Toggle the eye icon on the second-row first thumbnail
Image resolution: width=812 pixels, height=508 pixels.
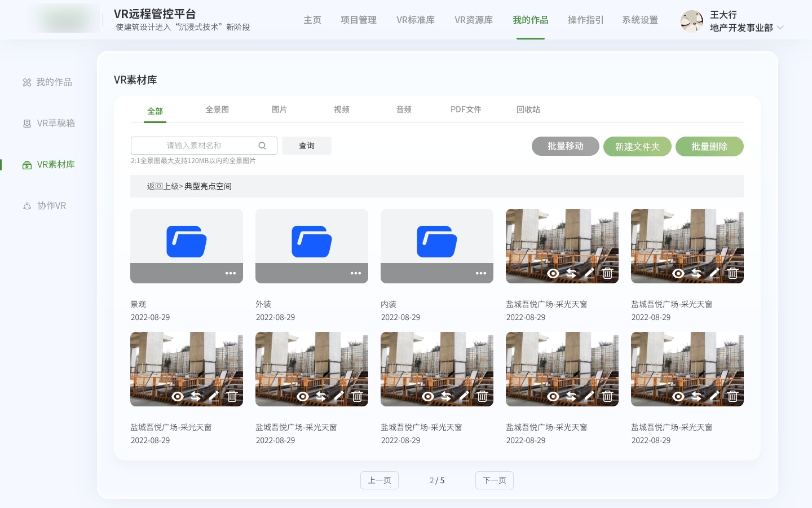(178, 396)
